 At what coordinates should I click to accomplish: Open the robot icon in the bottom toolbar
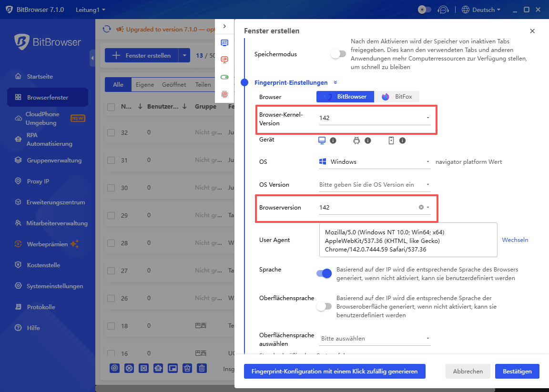pyautogui.click(x=158, y=368)
